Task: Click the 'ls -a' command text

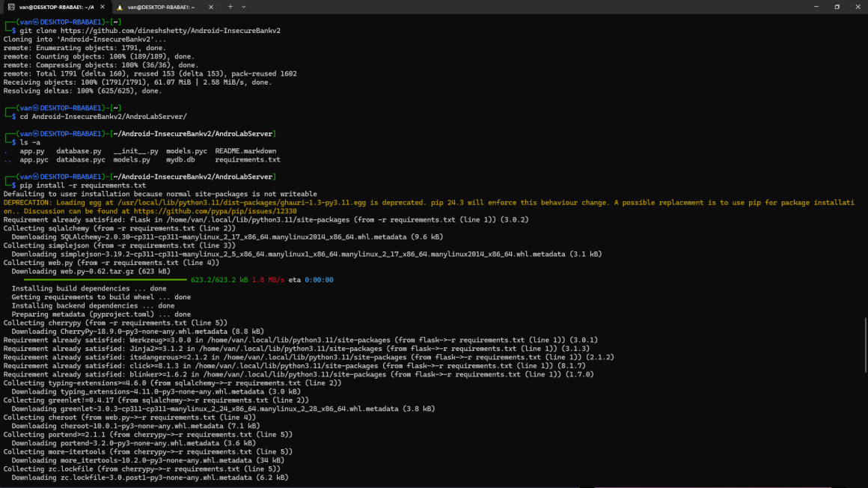Action: (x=30, y=142)
